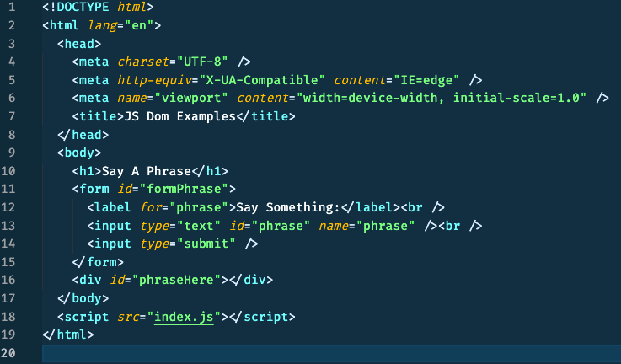The height and width of the screenshot is (364, 621).
Task: Click the "phraseHere" id value
Action: 176,280
